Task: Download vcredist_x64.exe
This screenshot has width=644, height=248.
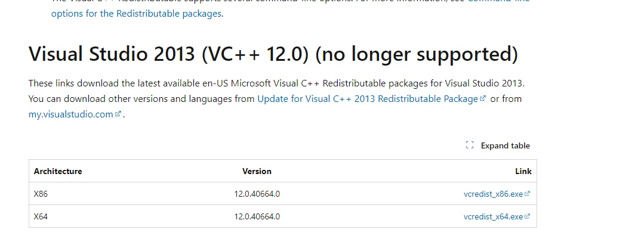Action: tap(493, 216)
